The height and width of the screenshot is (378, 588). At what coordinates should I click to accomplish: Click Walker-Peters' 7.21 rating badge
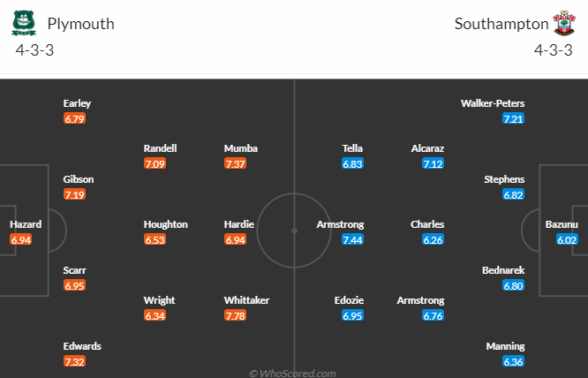click(514, 118)
